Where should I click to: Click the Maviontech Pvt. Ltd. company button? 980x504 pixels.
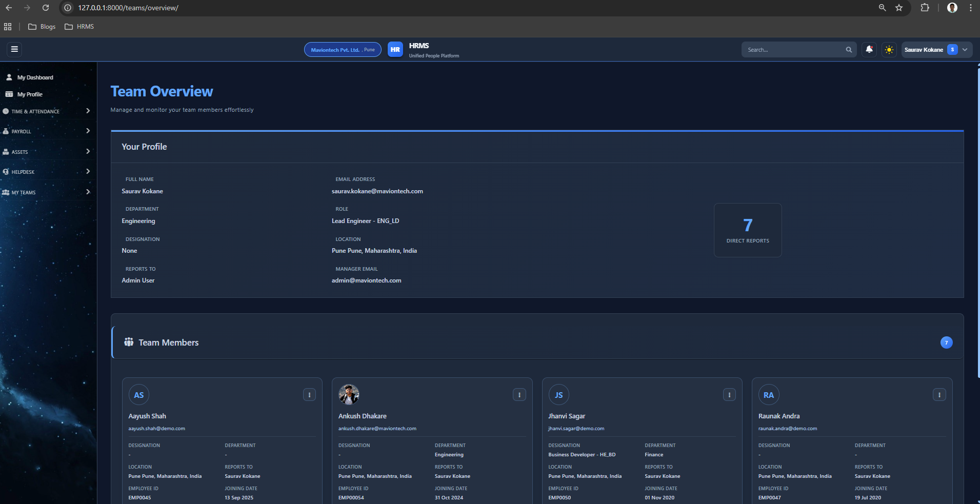[x=342, y=50]
